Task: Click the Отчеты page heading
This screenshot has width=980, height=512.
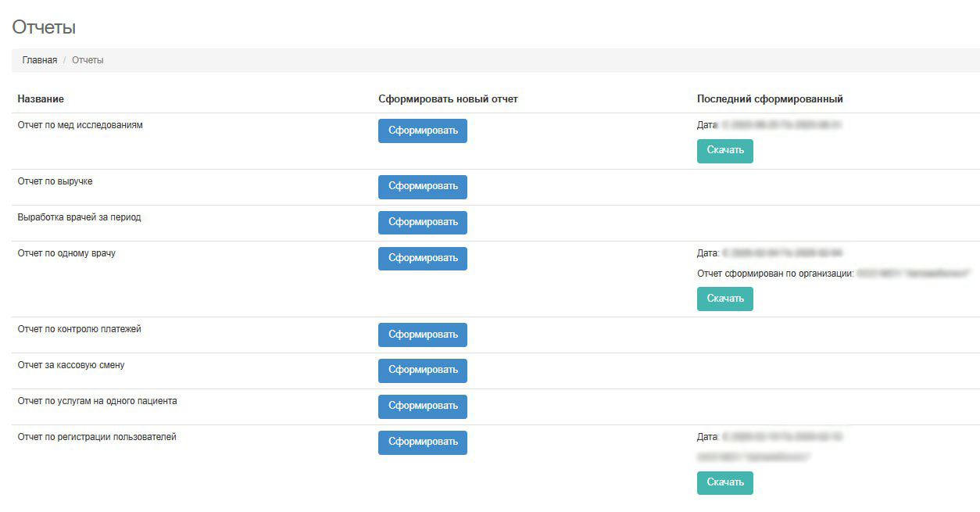Action: pyautogui.click(x=44, y=27)
